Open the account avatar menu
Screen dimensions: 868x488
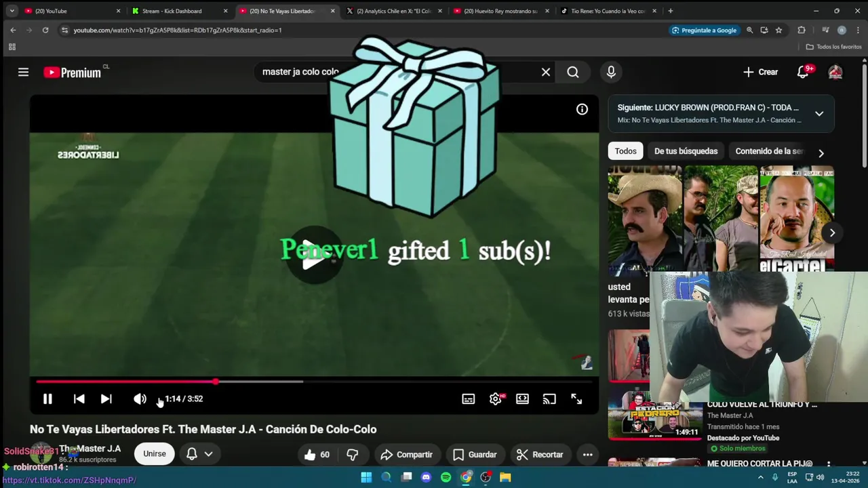(835, 72)
